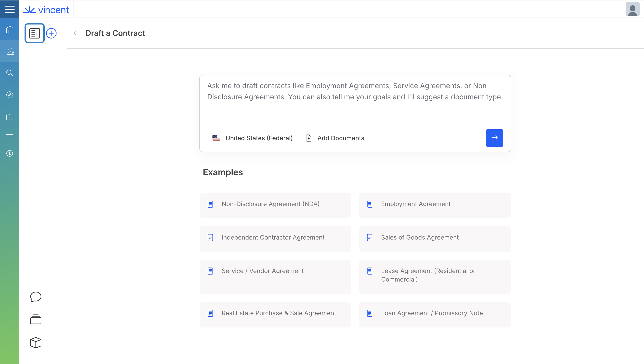
Task: Go to Home in sidebar
Action: 10,30
